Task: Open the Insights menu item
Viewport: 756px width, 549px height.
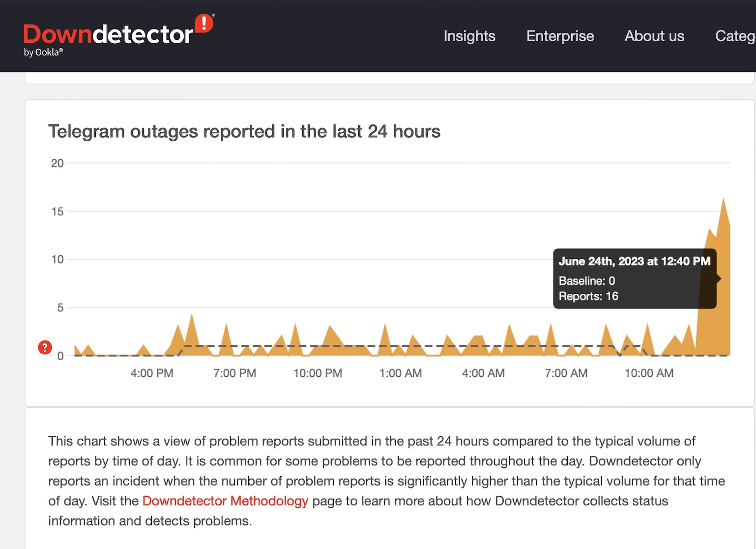Action: [x=469, y=36]
